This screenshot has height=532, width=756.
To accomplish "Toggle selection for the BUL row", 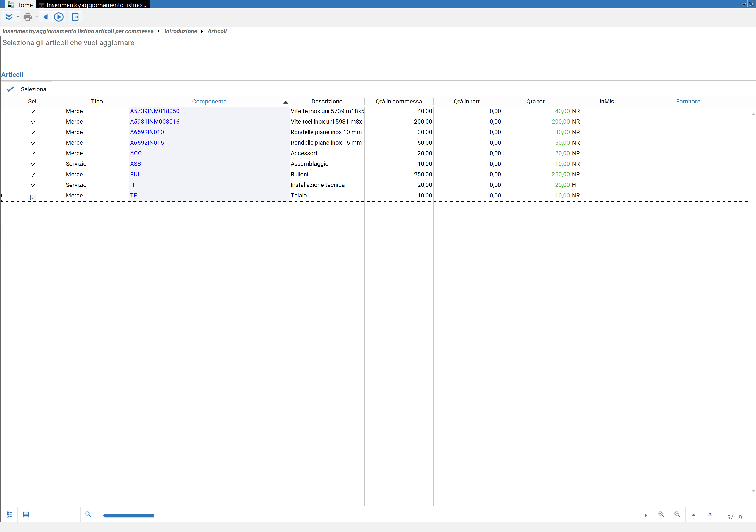I will (33, 175).
